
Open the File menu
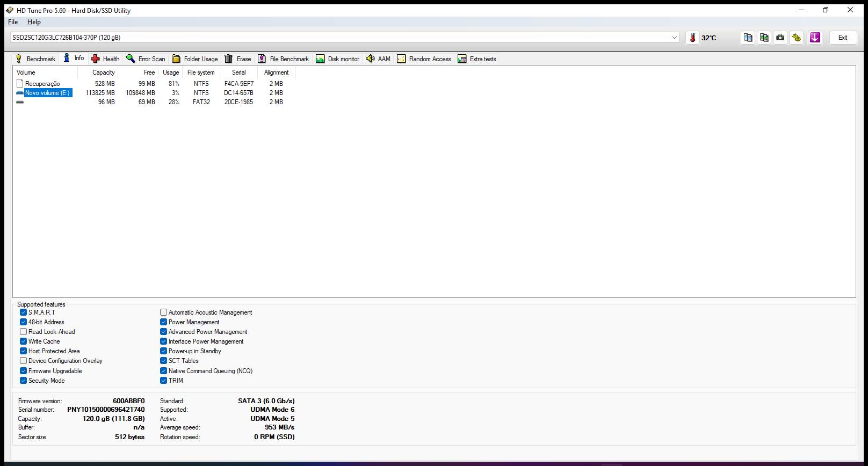(13, 22)
